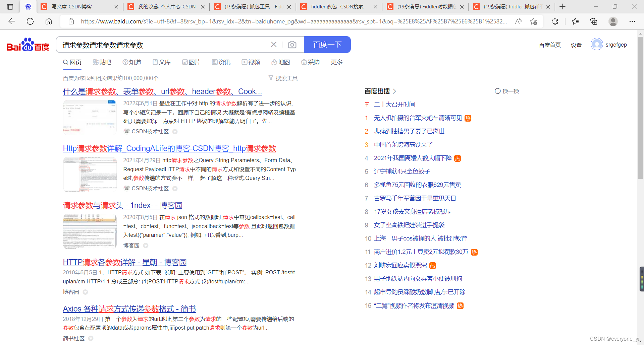644x345 pixels.
Task: Refresh the current page
Action: tap(30, 21)
